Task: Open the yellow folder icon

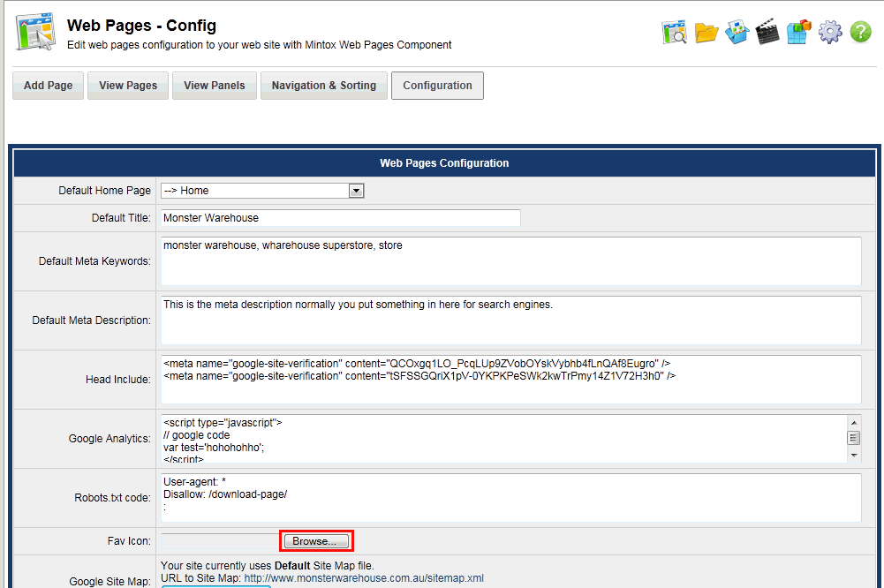Action: (706, 33)
